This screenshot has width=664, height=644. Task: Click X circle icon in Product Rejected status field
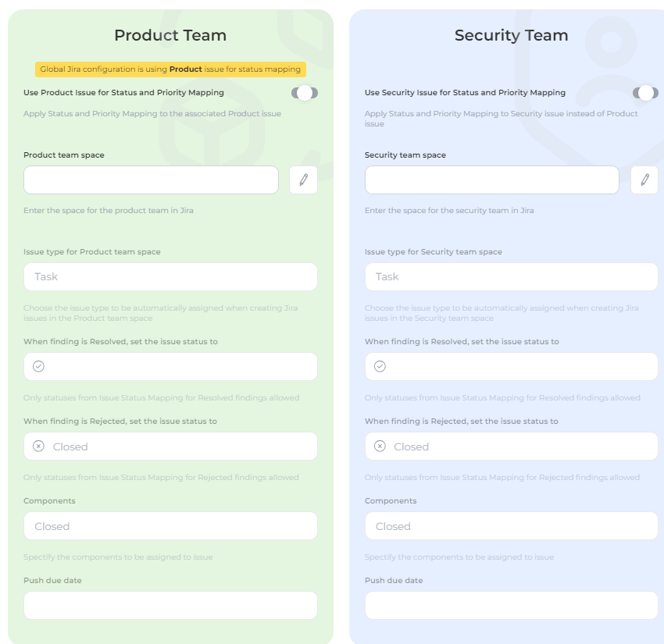coord(38,447)
